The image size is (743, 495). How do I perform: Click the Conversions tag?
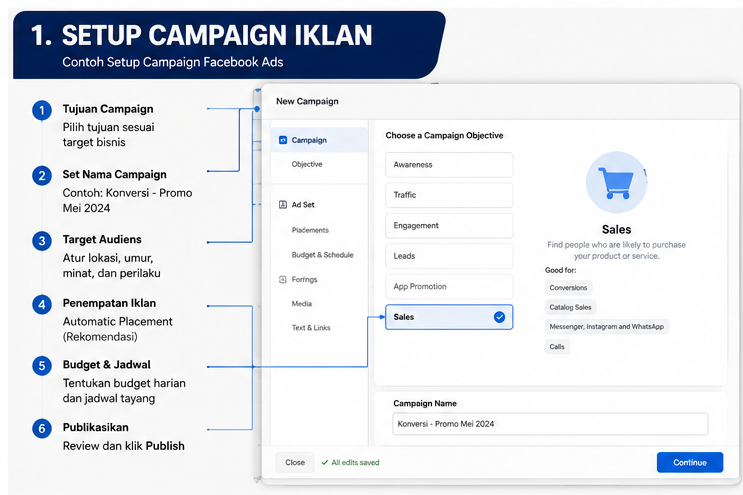(568, 288)
